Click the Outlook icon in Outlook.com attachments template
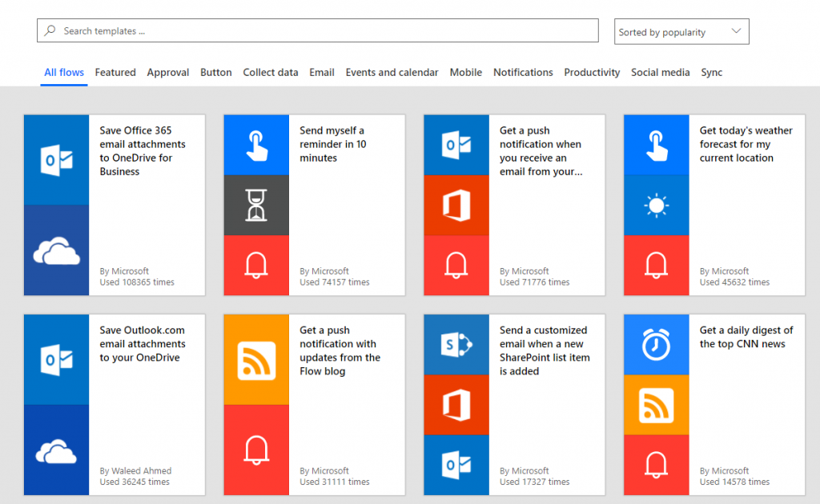The width and height of the screenshot is (820, 504). [56, 359]
